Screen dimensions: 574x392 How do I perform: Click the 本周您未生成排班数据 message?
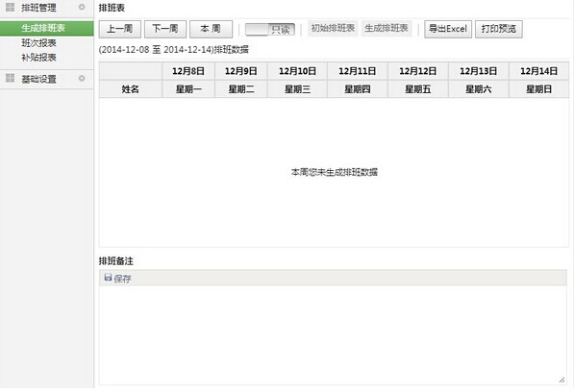pos(335,172)
